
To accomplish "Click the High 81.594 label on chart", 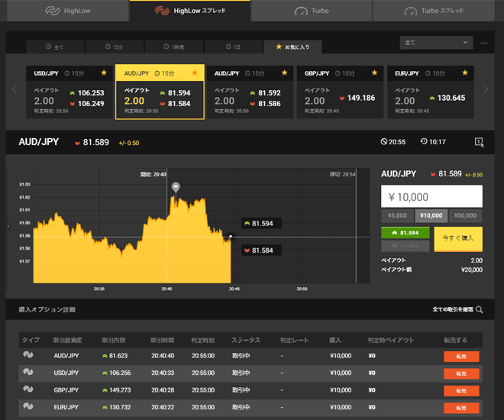I will (x=261, y=223).
